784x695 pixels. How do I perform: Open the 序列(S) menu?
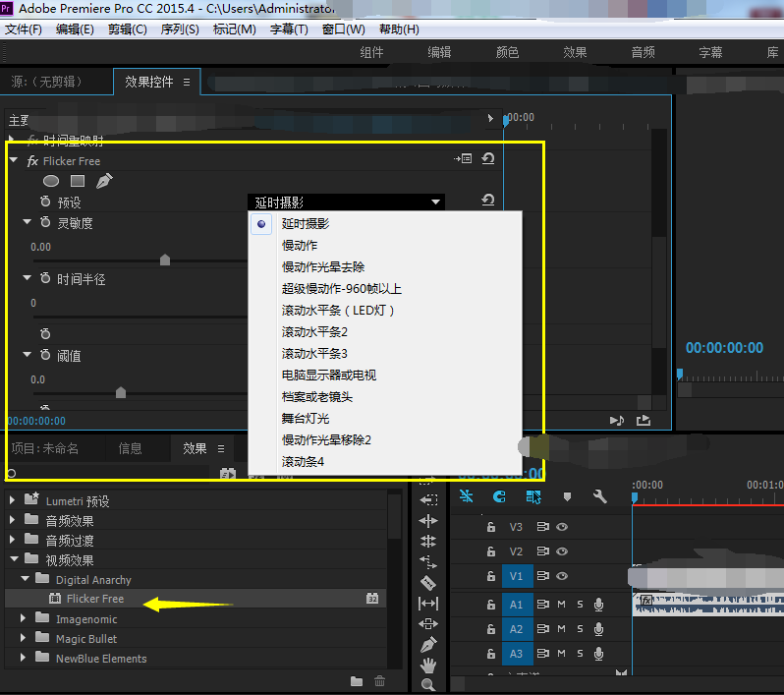tap(180, 29)
